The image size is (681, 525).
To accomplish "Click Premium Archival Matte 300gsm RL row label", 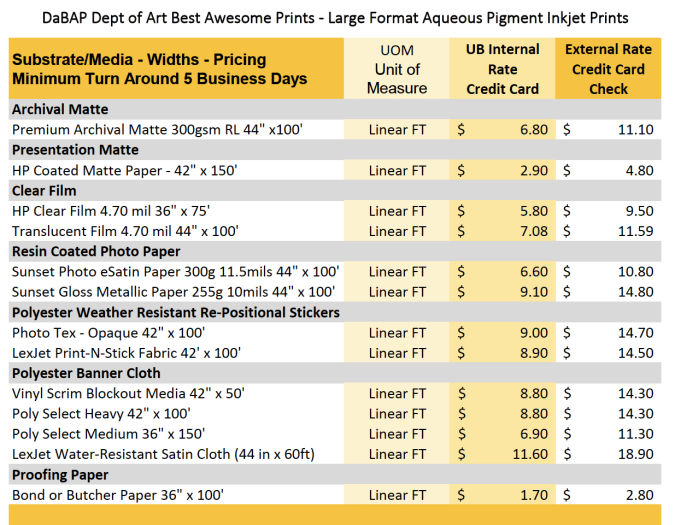I will tap(151, 130).
